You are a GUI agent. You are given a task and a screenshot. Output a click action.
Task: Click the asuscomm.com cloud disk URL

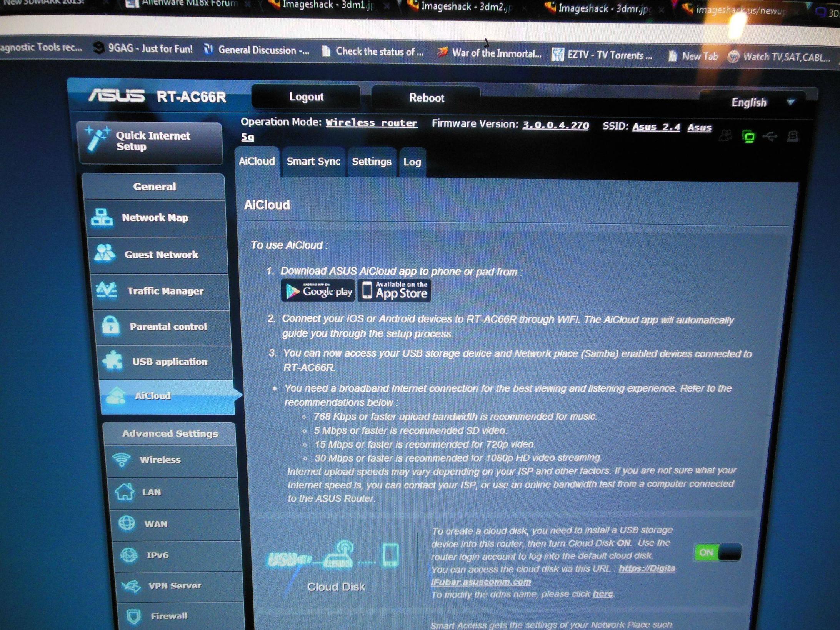pos(553,575)
